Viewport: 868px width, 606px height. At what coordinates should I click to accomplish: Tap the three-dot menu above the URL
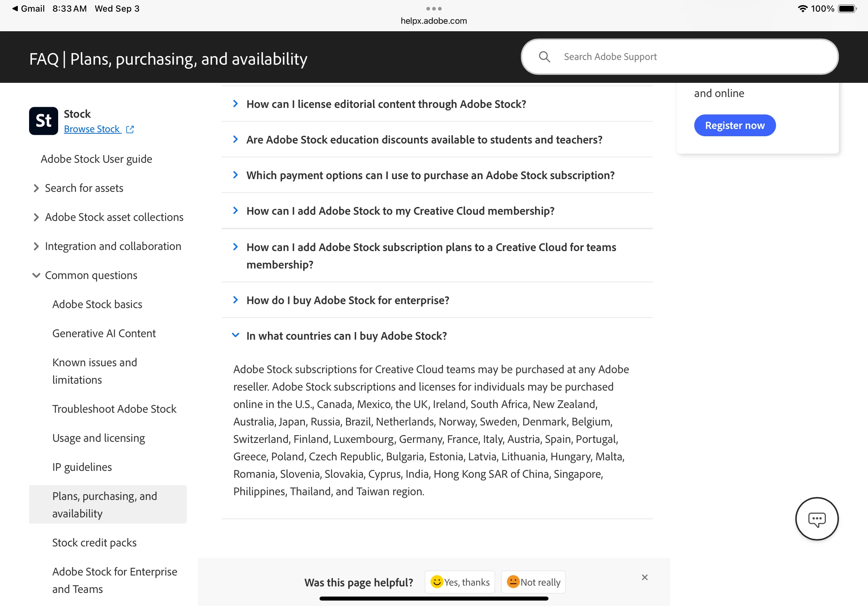coord(434,8)
